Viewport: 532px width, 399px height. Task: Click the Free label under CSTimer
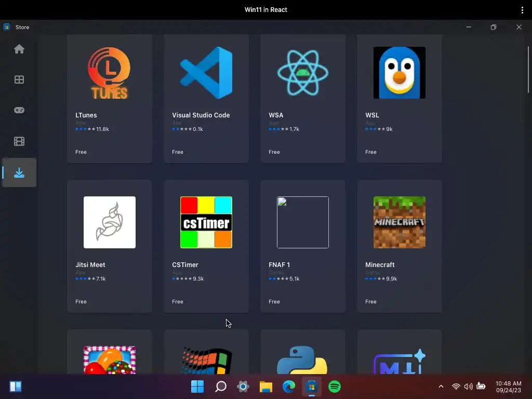pyautogui.click(x=178, y=302)
